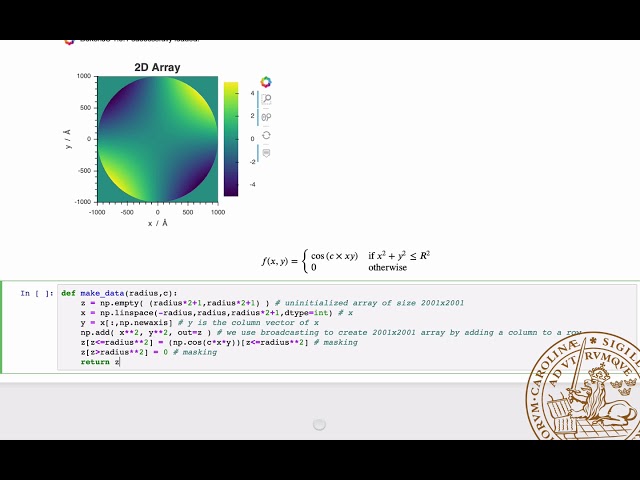The width and height of the screenshot is (640, 480).
Task: Click the "x = np.linspace(-radius,radius,…" code line
Action: pyautogui.click(x=217, y=313)
